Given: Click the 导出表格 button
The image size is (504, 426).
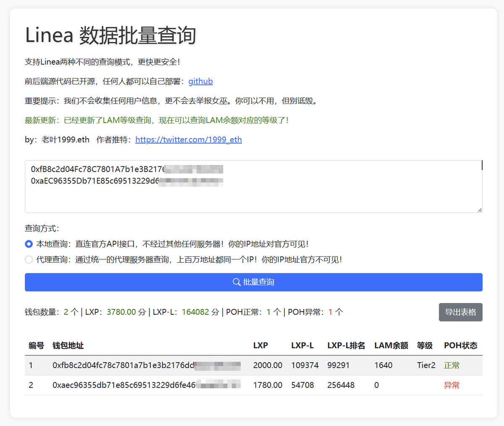Looking at the screenshot, I should tap(461, 312).
